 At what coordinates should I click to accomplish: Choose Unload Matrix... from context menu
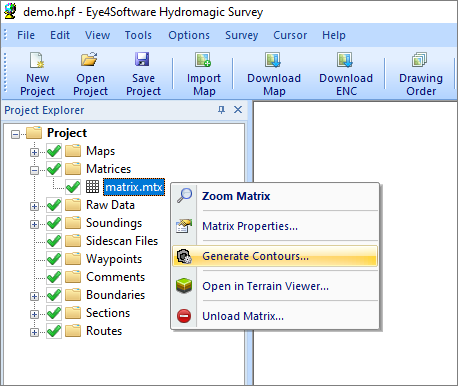(x=275, y=316)
